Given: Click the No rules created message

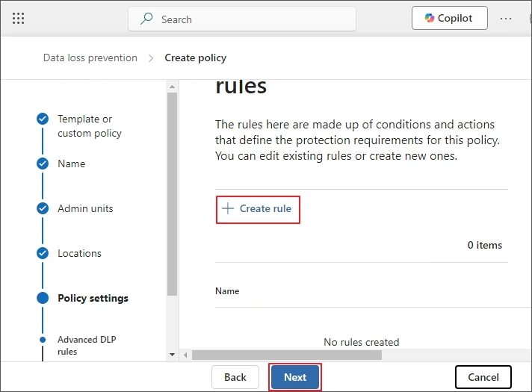Looking at the screenshot, I should 362,342.
